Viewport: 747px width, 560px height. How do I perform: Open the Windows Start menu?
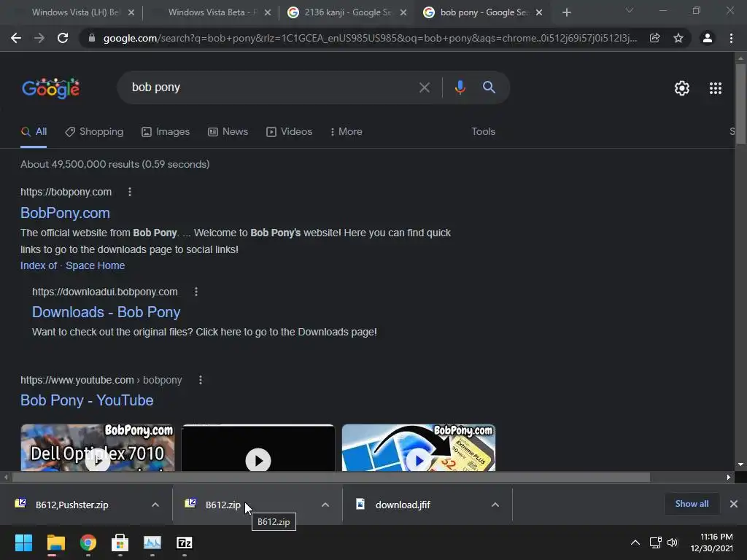click(x=23, y=542)
